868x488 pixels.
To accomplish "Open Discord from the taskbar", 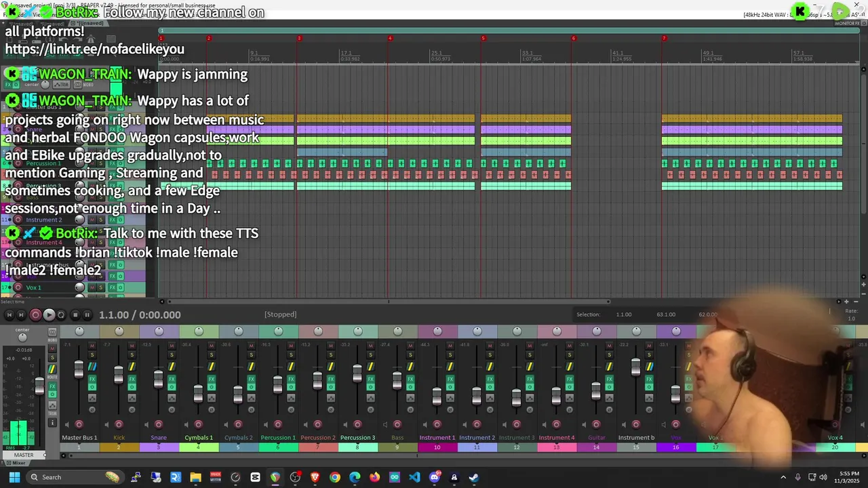I will coord(435,477).
